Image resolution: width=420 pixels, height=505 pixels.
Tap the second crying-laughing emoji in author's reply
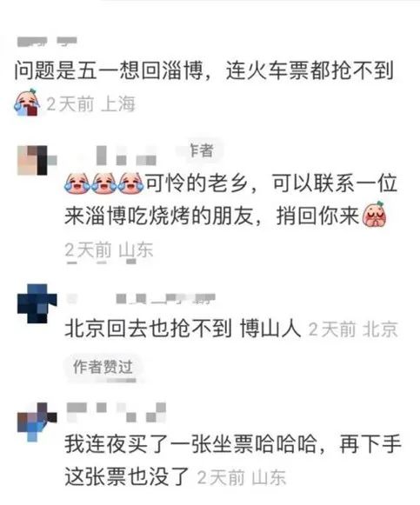tap(104, 183)
